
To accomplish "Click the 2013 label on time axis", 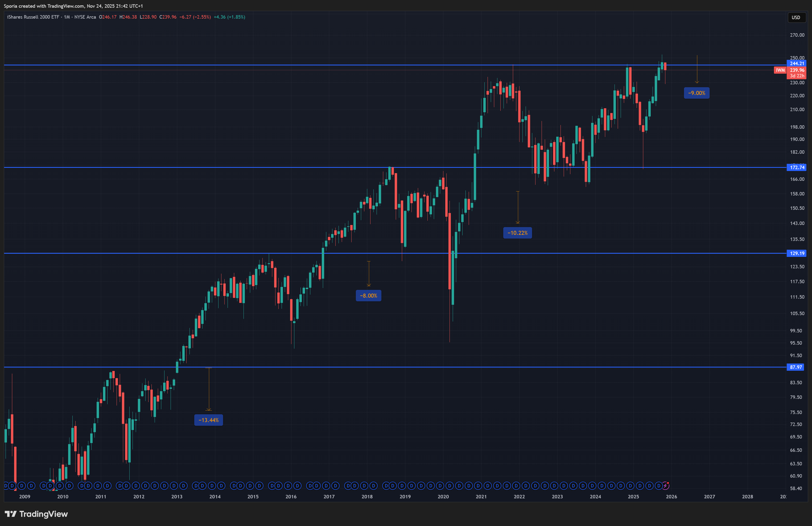I will (x=177, y=497).
